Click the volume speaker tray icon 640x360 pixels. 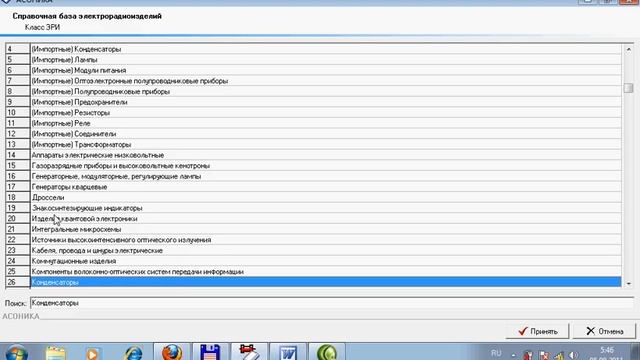coord(573,356)
